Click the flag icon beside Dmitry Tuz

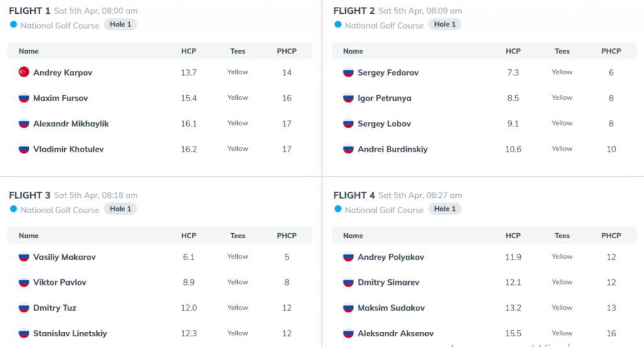(24, 307)
